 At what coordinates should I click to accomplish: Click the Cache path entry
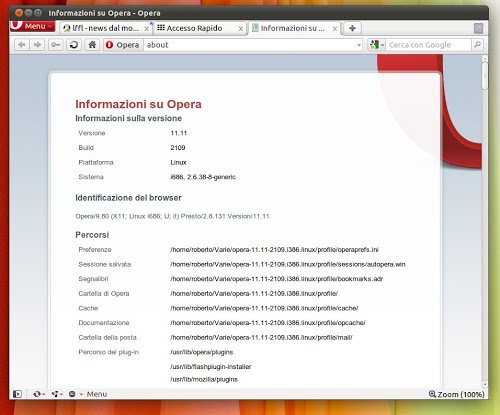264,308
